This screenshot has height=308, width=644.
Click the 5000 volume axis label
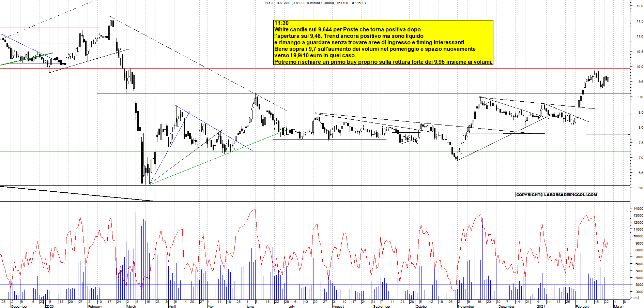tap(639, 271)
